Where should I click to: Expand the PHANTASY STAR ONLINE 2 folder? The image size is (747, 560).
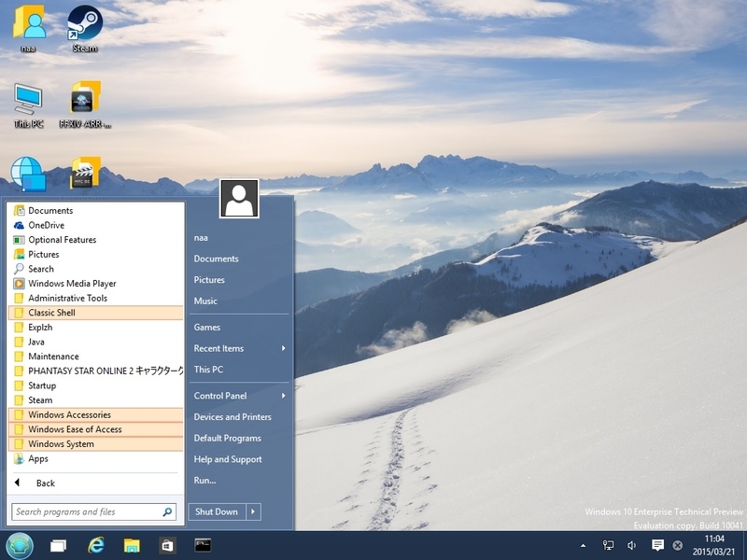click(95, 371)
